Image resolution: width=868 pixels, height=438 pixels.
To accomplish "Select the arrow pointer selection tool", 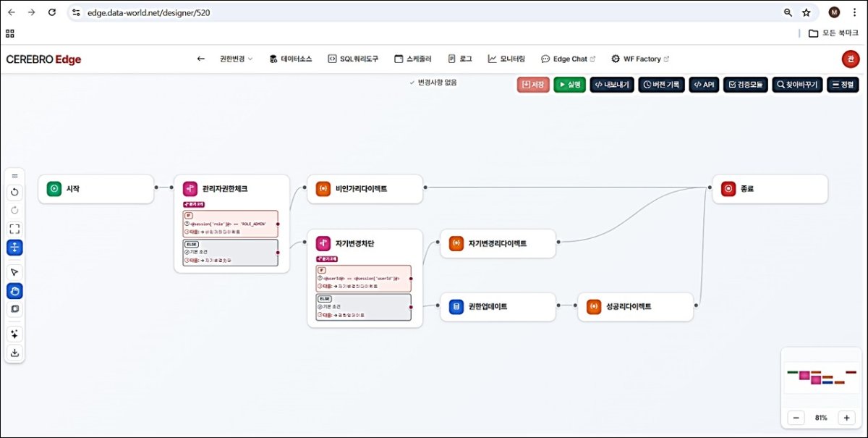I will pyautogui.click(x=14, y=271).
